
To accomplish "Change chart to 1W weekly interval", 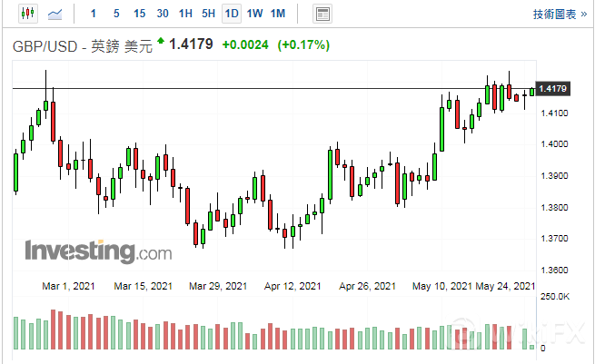I will [255, 14].
